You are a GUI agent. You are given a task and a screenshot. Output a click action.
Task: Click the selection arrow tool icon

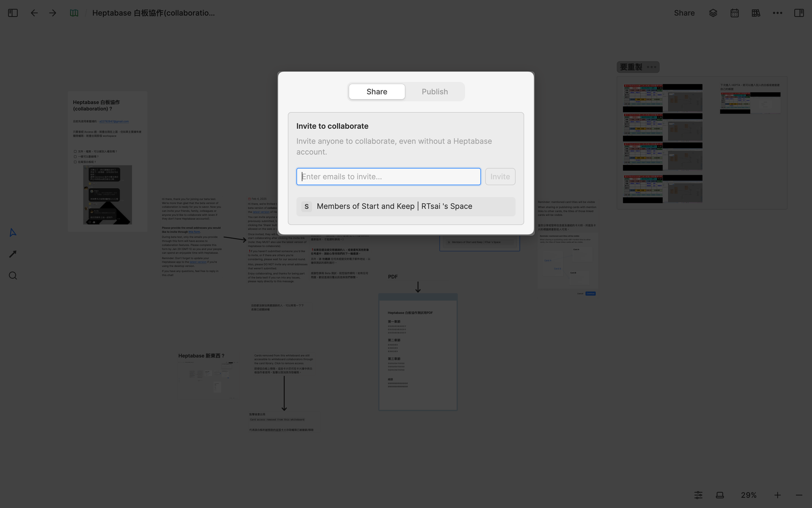13,232
